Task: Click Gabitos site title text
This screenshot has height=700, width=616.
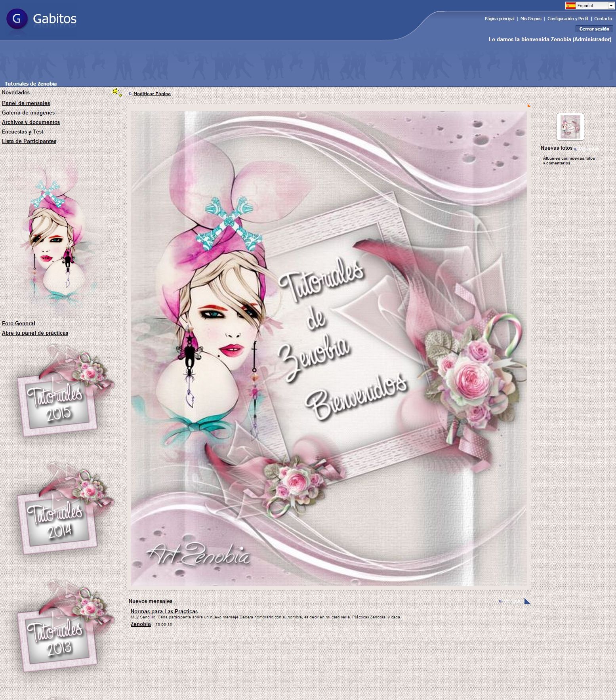Action: click(x=55, y=19)
